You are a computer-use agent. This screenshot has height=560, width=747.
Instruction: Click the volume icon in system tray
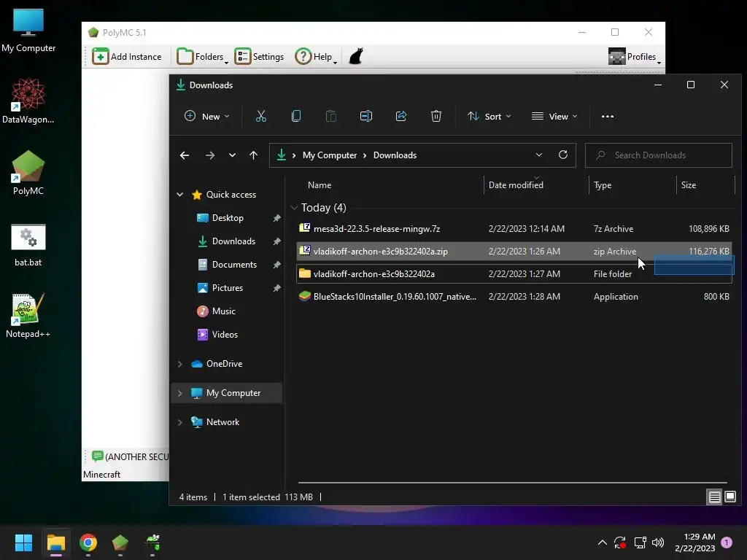tap(658, 542)
